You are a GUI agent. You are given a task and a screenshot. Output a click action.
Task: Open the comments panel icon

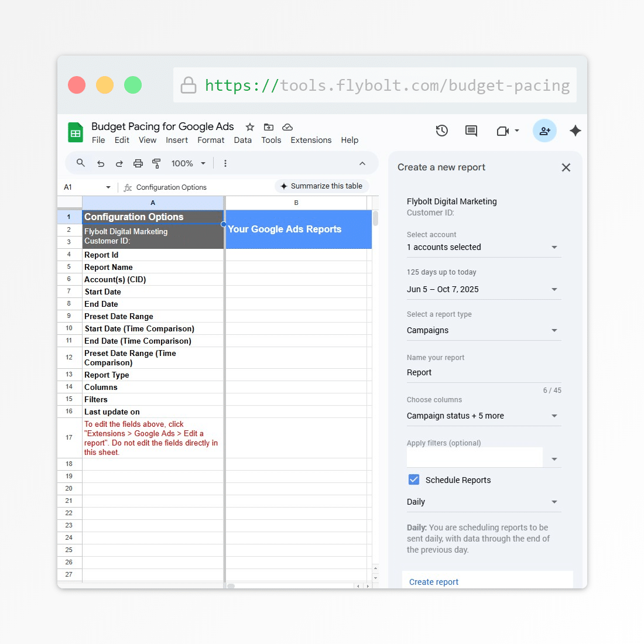point(471,131)
